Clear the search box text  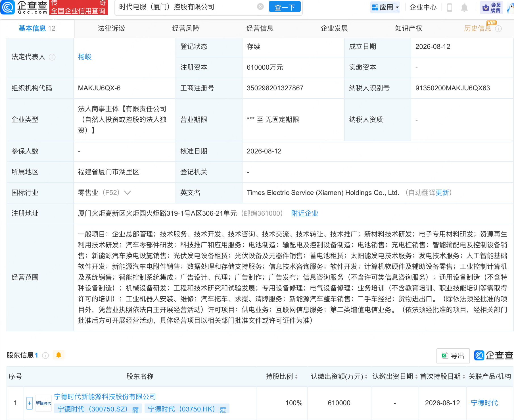point(260,7)
